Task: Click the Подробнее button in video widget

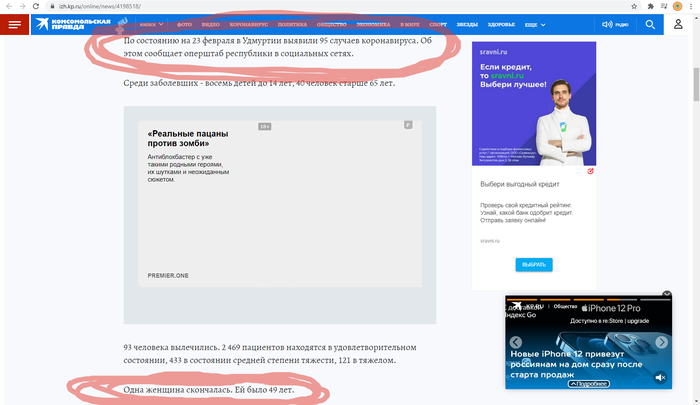Action: tap(589, 384)
